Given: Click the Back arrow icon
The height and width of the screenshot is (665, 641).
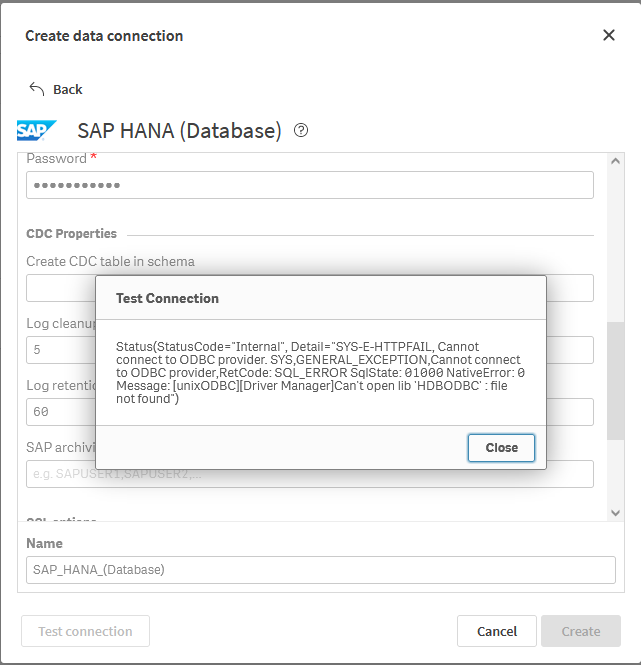Looking at the screenshot, I should click(x=37, y=89).
